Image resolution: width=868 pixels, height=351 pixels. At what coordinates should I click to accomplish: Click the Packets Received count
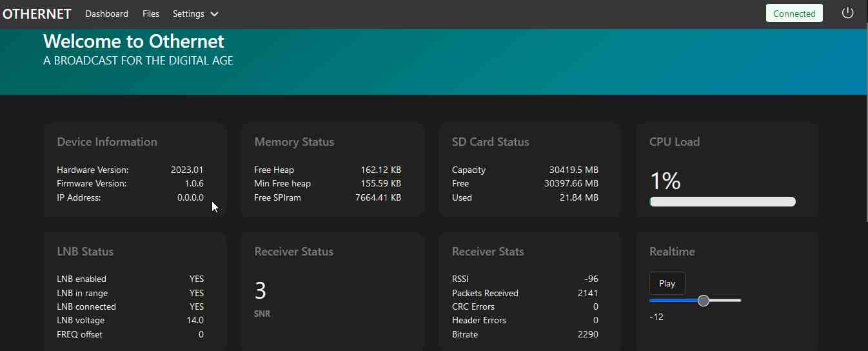(x=587, y=293)
